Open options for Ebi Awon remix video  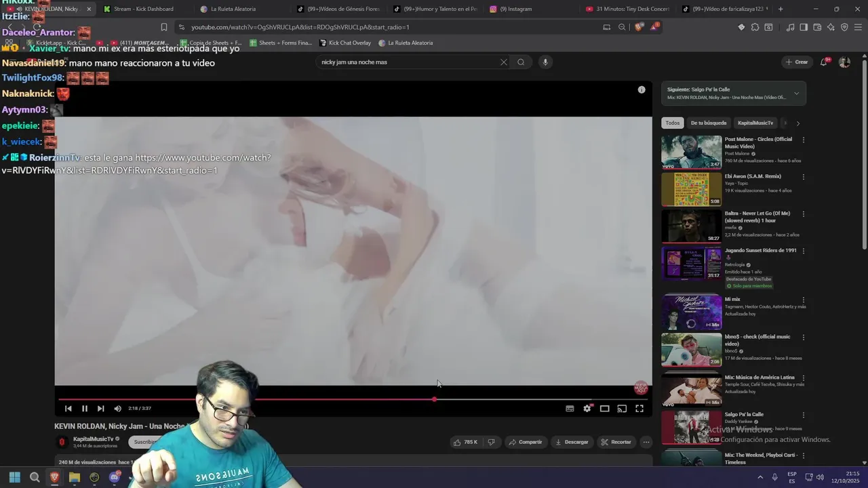coord(804,177)
